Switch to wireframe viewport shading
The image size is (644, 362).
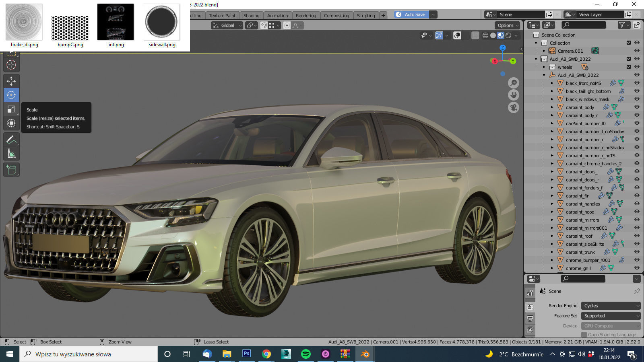click(485, 35)
